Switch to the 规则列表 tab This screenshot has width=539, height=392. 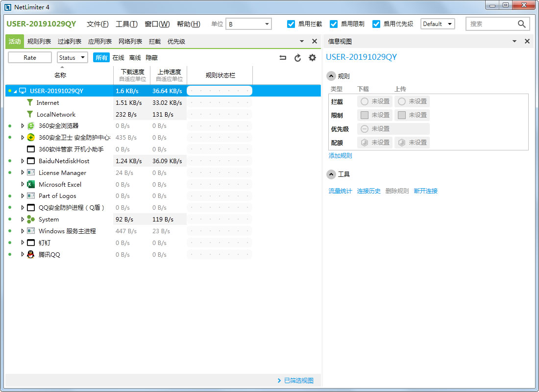click(39, 42)
